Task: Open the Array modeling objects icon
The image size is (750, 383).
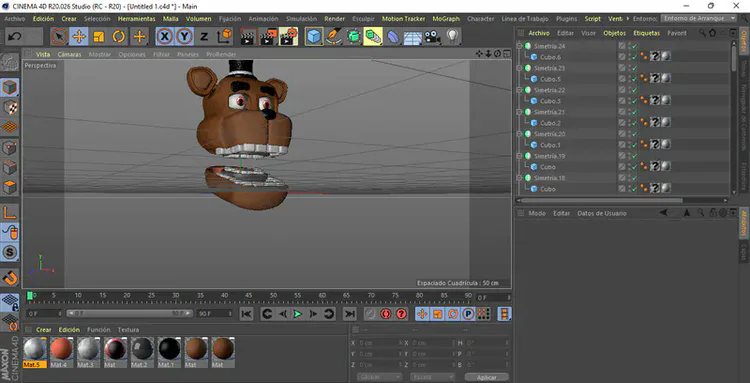Action: tap(373, 36)
